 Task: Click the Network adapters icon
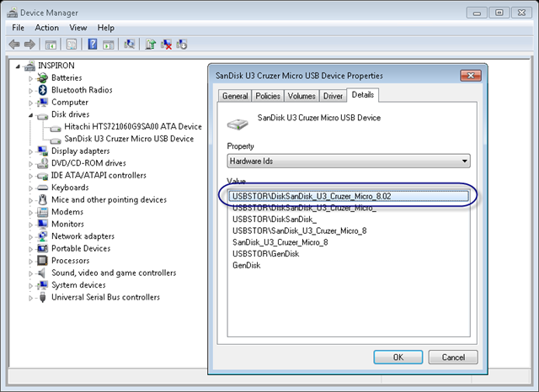click(42, 236)
